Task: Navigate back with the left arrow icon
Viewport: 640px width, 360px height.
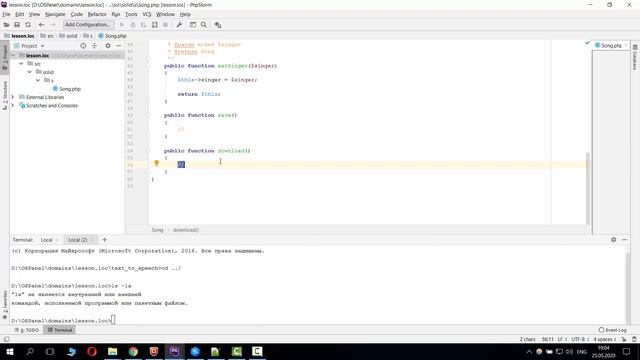Action: pyautogui.click(x=41, y=25)
